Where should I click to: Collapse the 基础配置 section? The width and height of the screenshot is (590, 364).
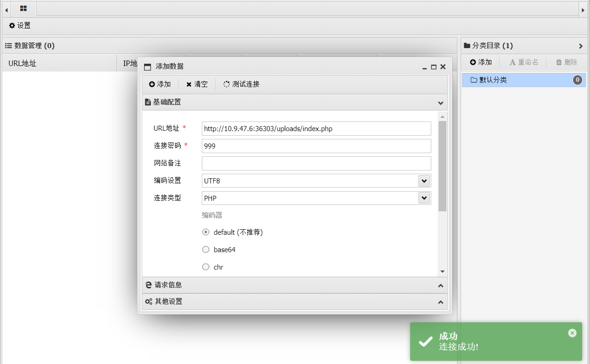pyautogui.click(x=440, y=103)
